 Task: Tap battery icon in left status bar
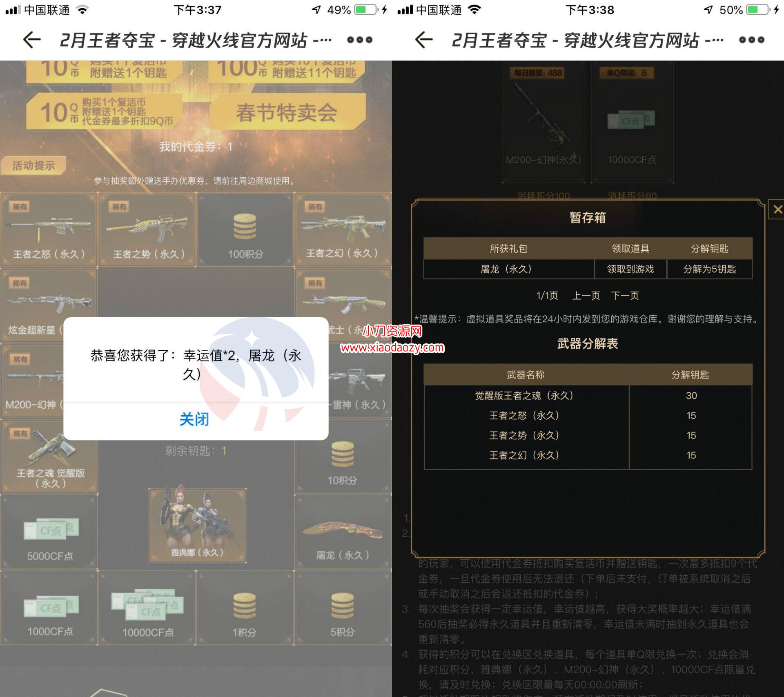tap(366, 10)
